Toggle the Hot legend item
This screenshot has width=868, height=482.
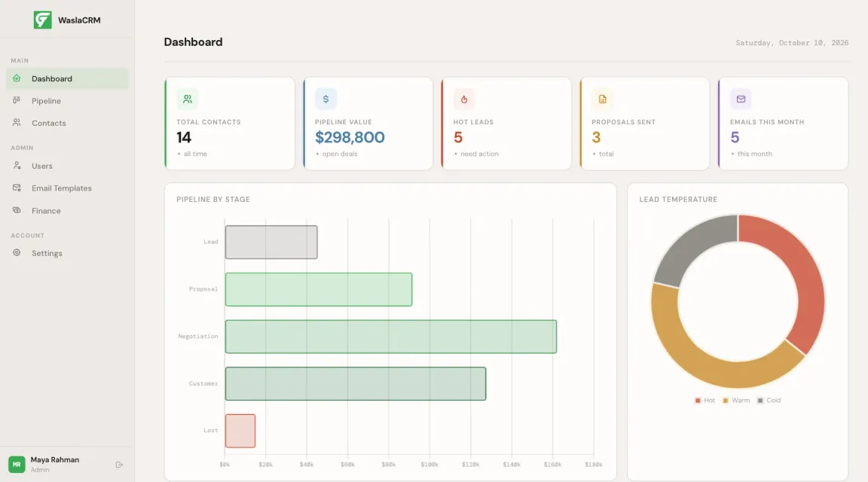pos(704,400)
